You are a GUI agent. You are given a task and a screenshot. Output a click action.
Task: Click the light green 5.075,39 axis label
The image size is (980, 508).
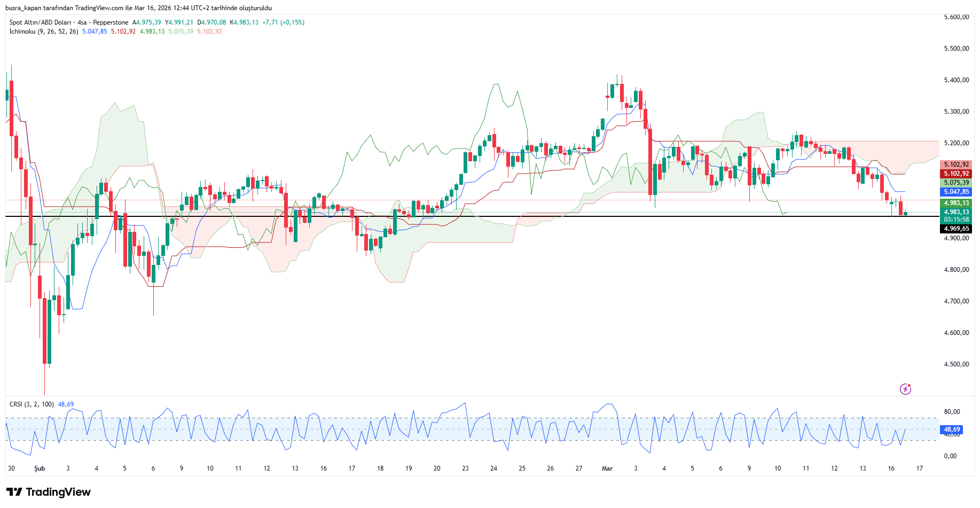(x=955, y=183)
